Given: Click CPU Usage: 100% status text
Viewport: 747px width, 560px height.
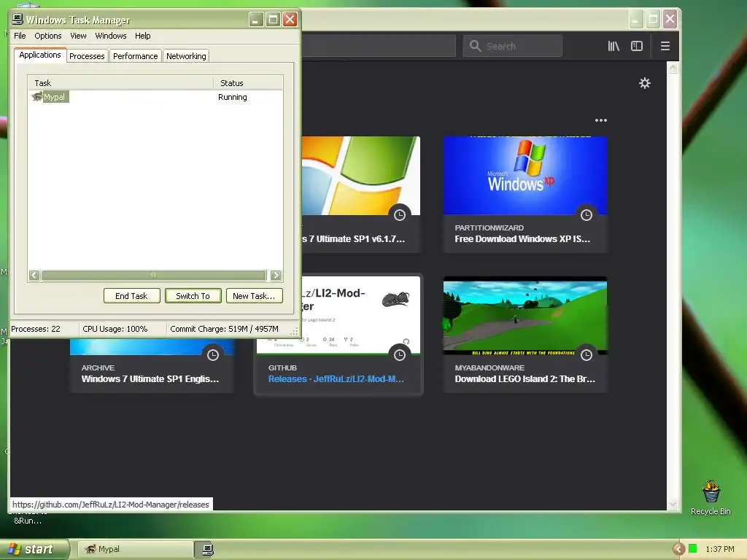Looking at the screenshot, I should [115, 329].
